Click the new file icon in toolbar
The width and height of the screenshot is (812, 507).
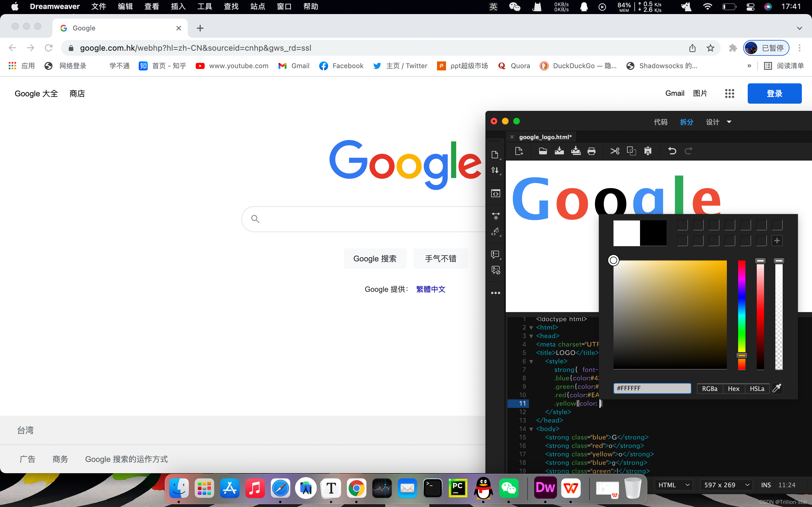pyautogui.click(x=519, y=151)
